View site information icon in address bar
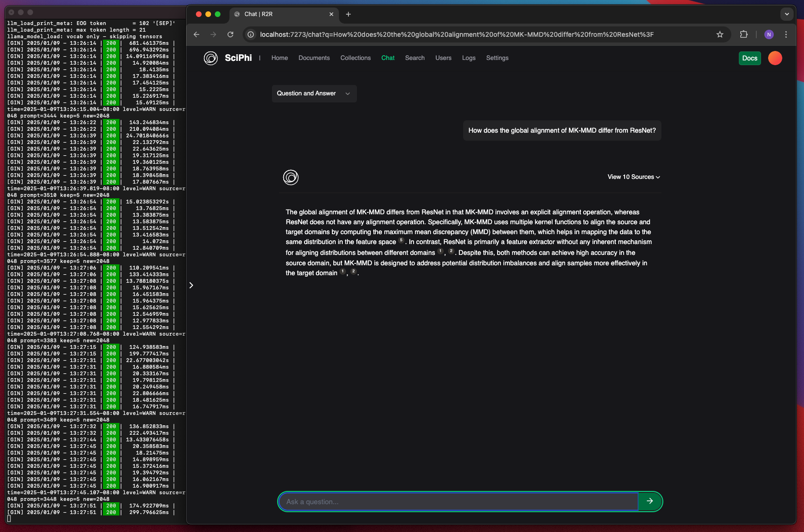This screenshot has height=532, width=804. pyautogui.click(x=251, y=34)
